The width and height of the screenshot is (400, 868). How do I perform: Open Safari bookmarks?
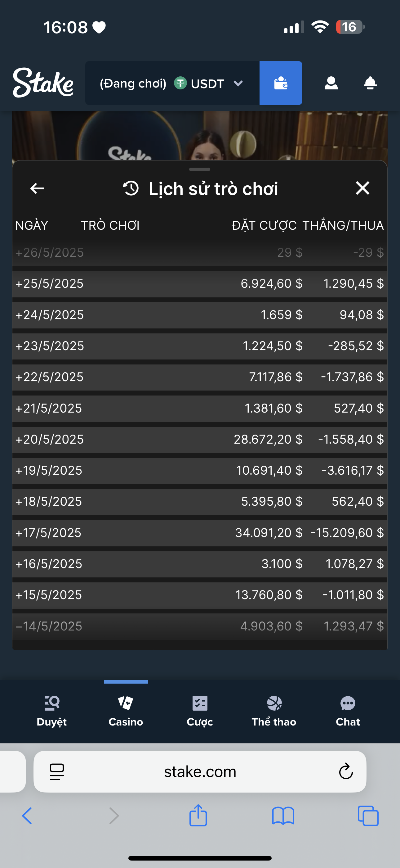[x=283, y=816]
